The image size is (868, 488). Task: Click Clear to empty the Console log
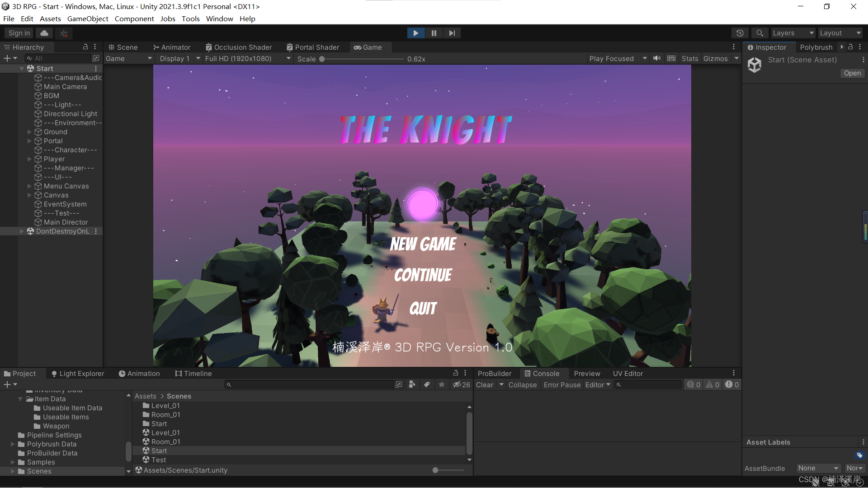[485, 385]
